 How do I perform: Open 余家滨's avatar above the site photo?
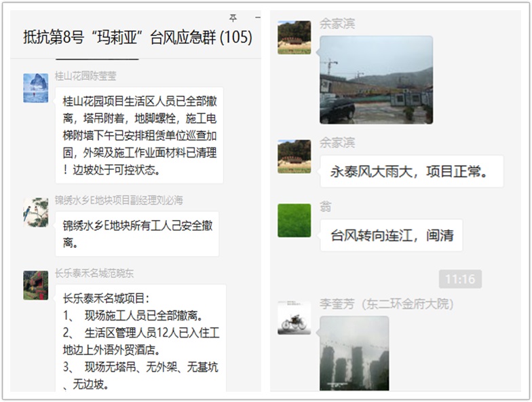(x=294, y=37)
